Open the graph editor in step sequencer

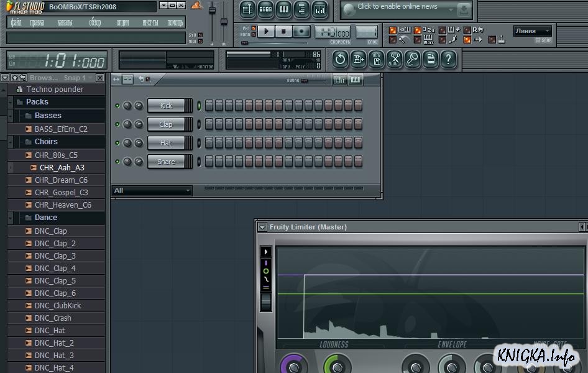pyautogui.click(x=340, y=80)
